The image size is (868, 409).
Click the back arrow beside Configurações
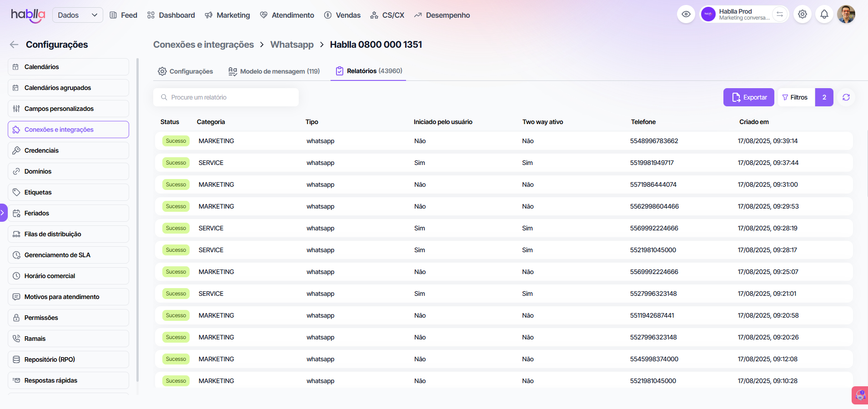14,45
